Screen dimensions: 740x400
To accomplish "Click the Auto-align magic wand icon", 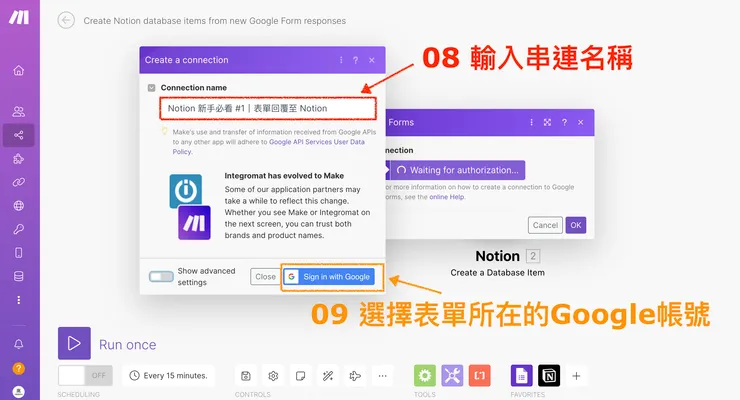I will (x=328, y=376).
